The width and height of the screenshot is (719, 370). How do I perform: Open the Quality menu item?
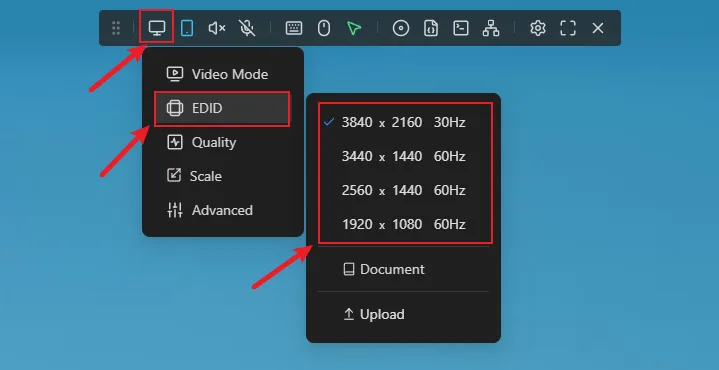click(x=223, y=142)
